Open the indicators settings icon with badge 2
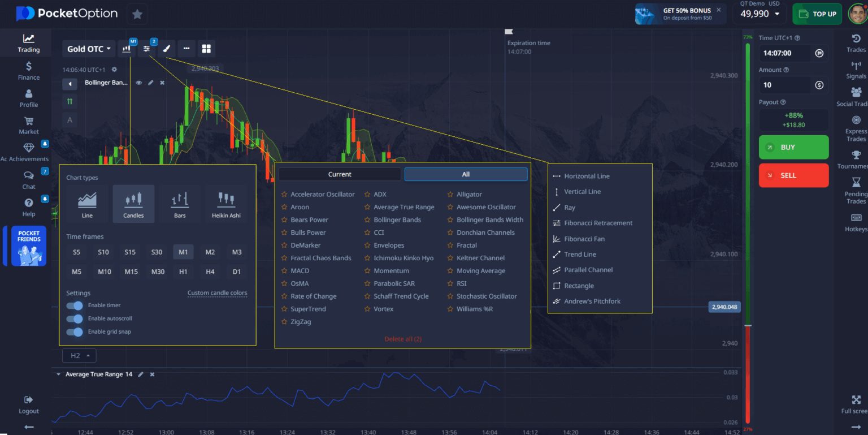 click(x=147, y=49)
